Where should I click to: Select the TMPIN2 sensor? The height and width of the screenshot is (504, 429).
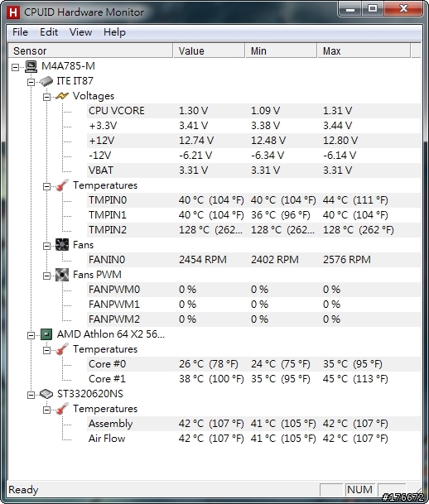[x=253, y=230]
